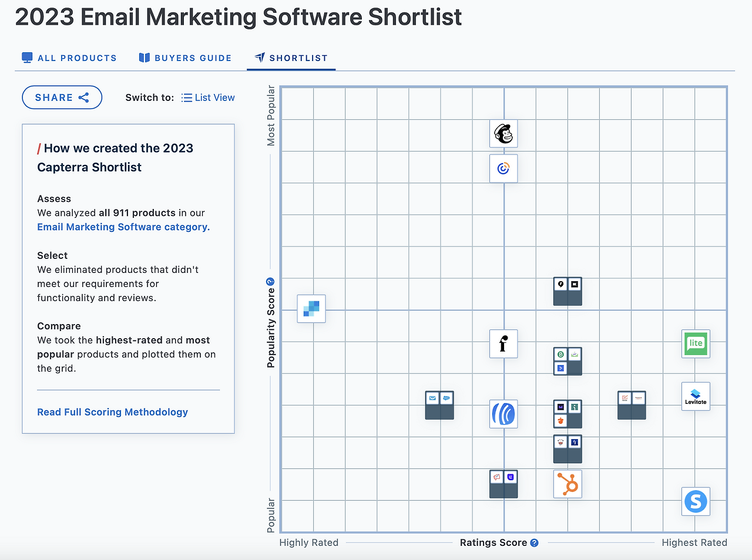Select the Constant Contact logo tile
This screenshot has height=560, width=752.
[503, 168]
